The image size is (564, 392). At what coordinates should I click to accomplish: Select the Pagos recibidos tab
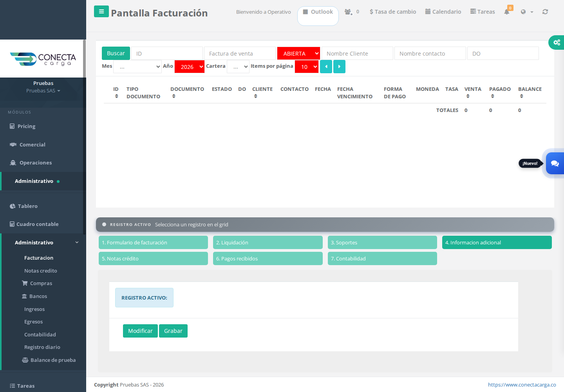(x=268, y=258)
